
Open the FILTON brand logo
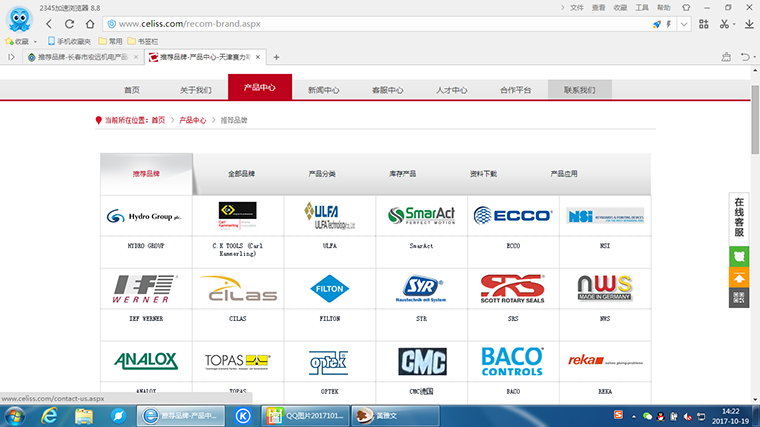[x=330, y=289]
